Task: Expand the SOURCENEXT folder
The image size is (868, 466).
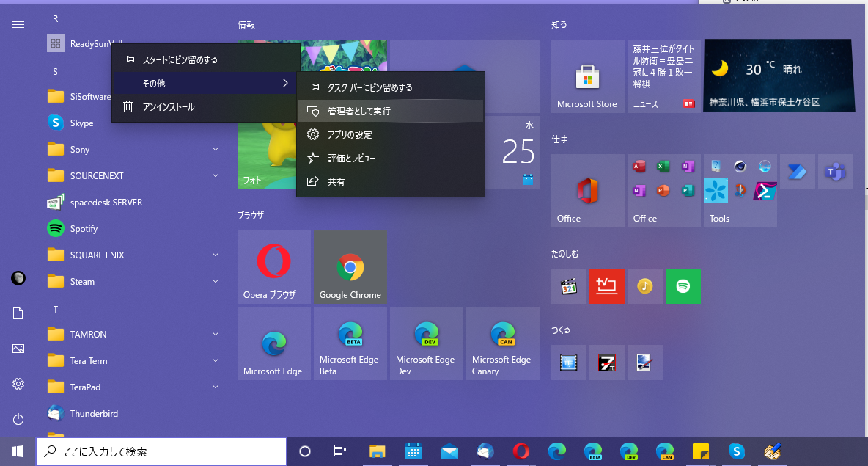Action: click(x=133, y=175)
